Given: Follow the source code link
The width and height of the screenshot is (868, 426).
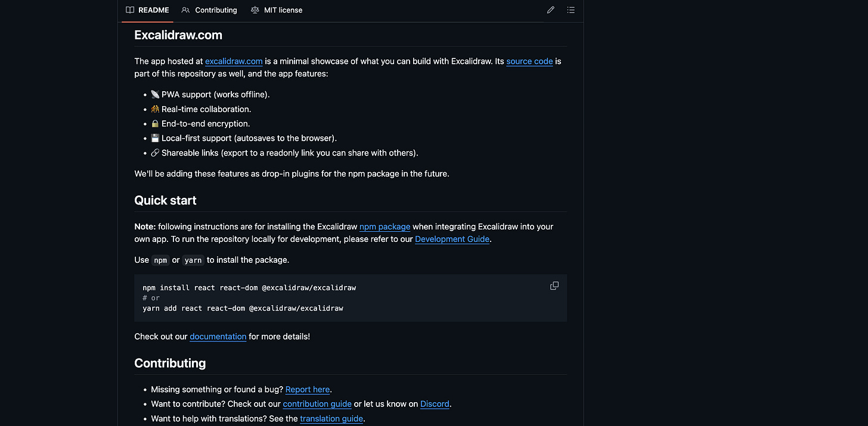Looking at the screenshot, I should pos(529,61).
